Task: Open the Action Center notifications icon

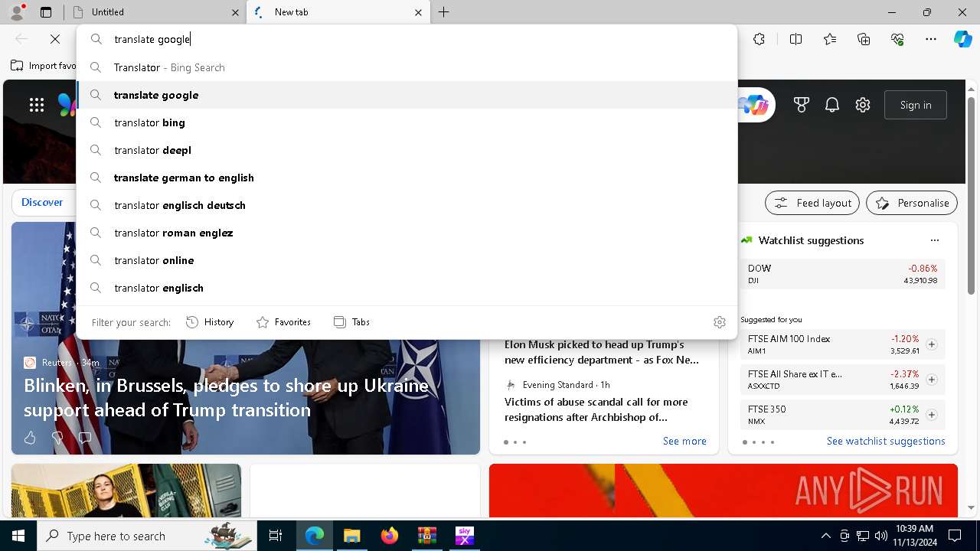Action: (x=955, y=536)
